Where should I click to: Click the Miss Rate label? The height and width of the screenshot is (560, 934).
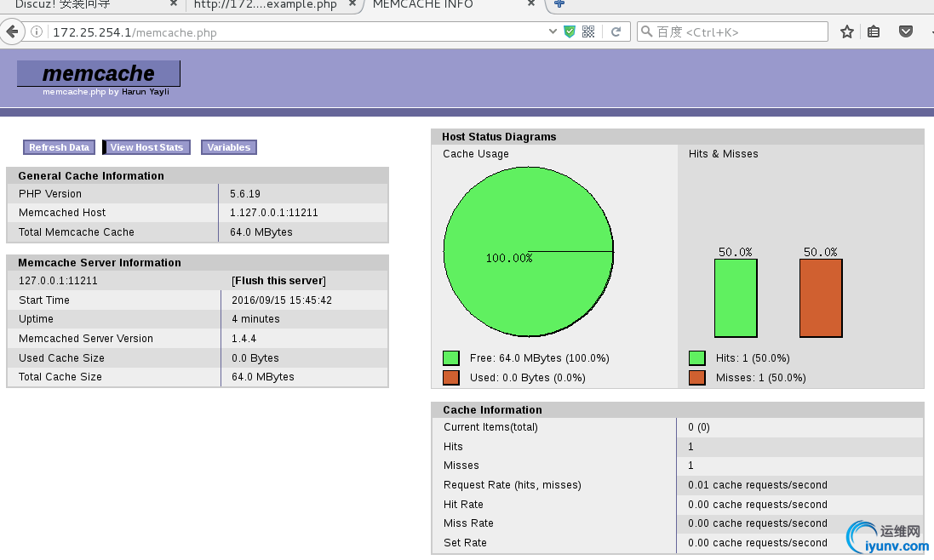(468, 523)
